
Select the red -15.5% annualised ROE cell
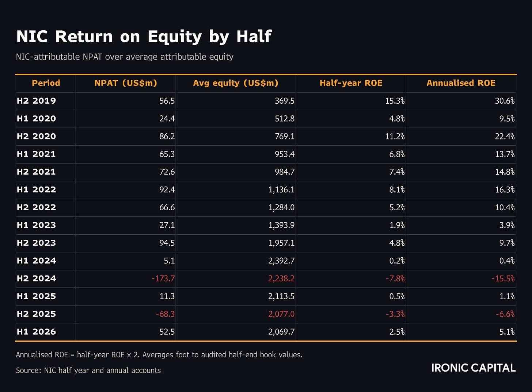pyautogui.click(x=503, y=278)
